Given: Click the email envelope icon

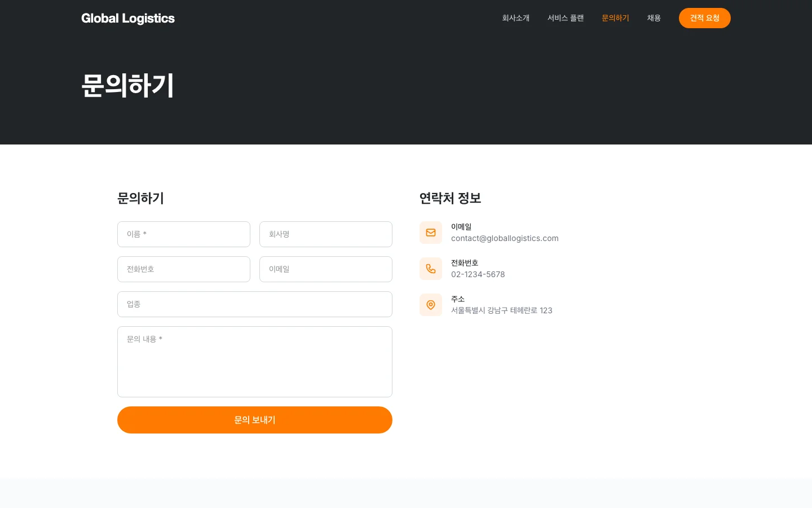Looking at the screenshot, I should click(431, 233).
